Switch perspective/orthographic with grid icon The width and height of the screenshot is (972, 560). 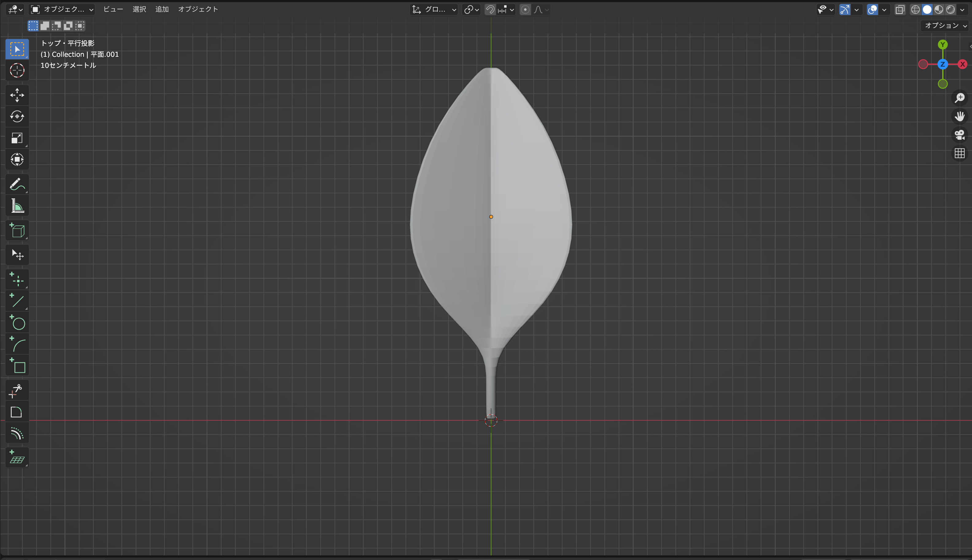pos(960,153)
